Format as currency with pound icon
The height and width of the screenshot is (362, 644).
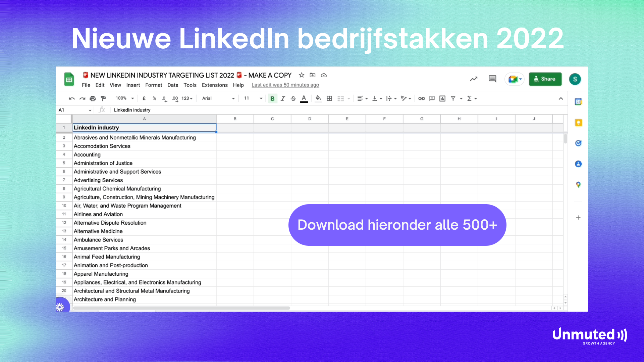[x=144, y=98]
